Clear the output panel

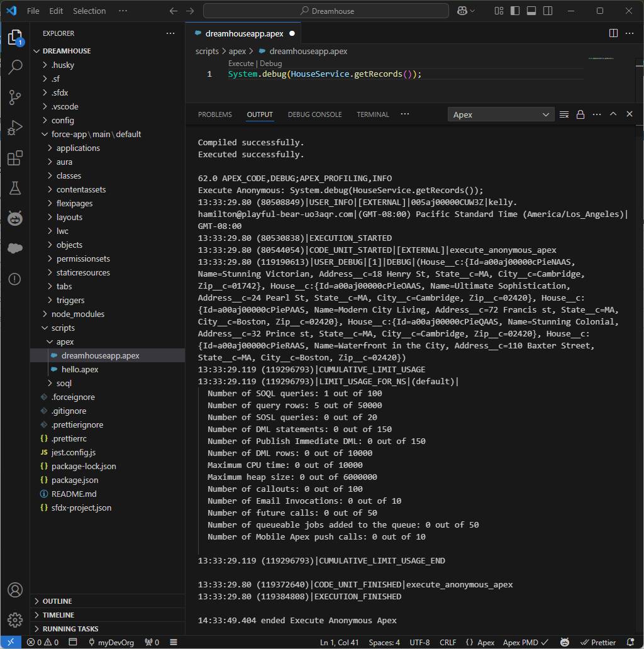(x=563, y=114)
